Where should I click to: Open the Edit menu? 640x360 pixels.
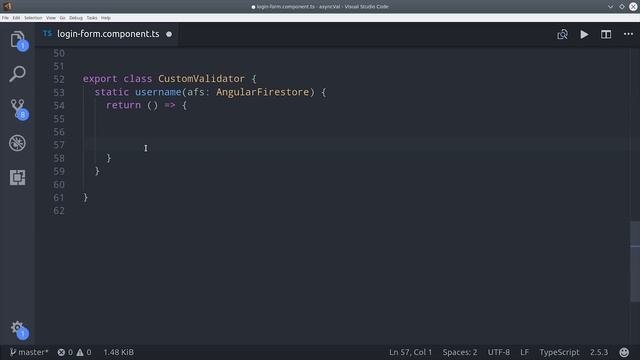[16, 18]
